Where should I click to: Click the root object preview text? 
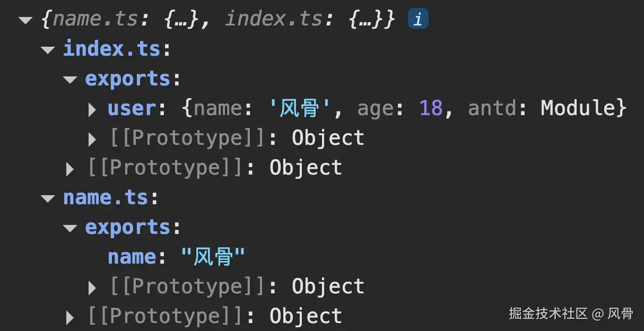click(217, 20)
